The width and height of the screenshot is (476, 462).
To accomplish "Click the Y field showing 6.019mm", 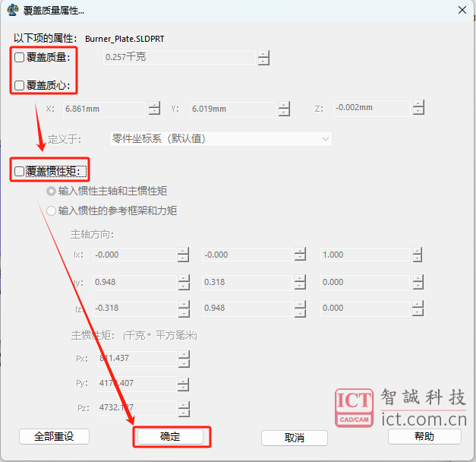I will point(232,109).
